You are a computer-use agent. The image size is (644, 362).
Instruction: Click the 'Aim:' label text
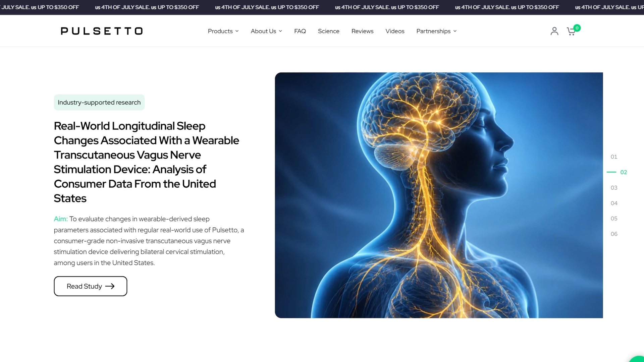[x=61, y=219]
